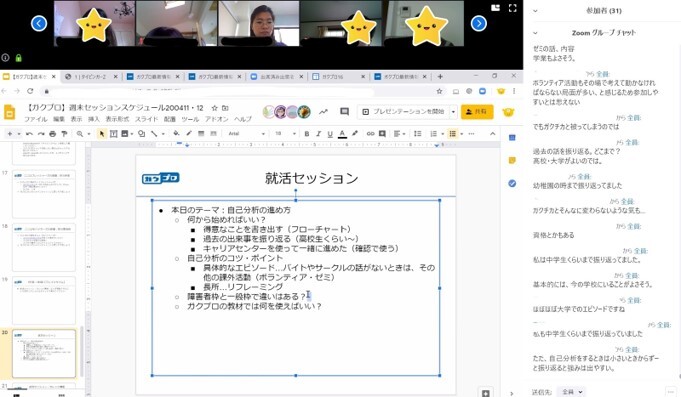The width and height of the screenshot is (681, 397).
Task: Click the insert image icon
Action: tap(125, 134)
